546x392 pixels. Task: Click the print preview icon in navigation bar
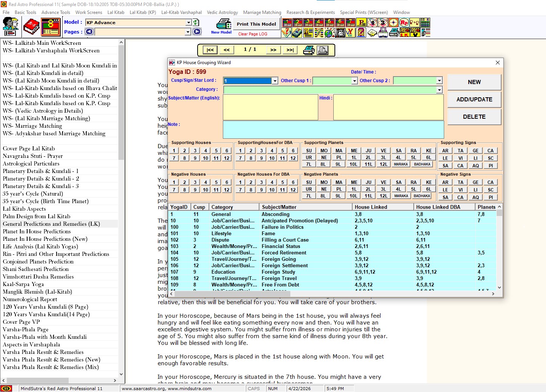[322, 50]
